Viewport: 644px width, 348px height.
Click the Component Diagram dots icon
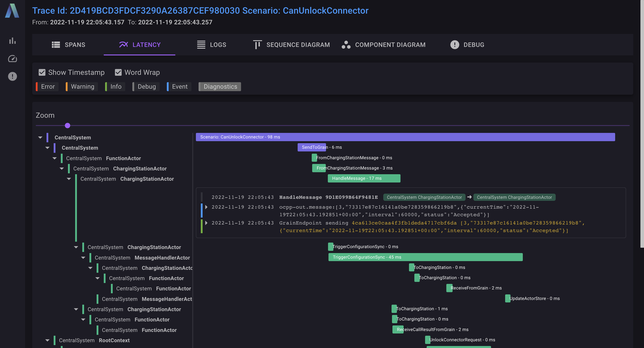click(x=346, y=45)
